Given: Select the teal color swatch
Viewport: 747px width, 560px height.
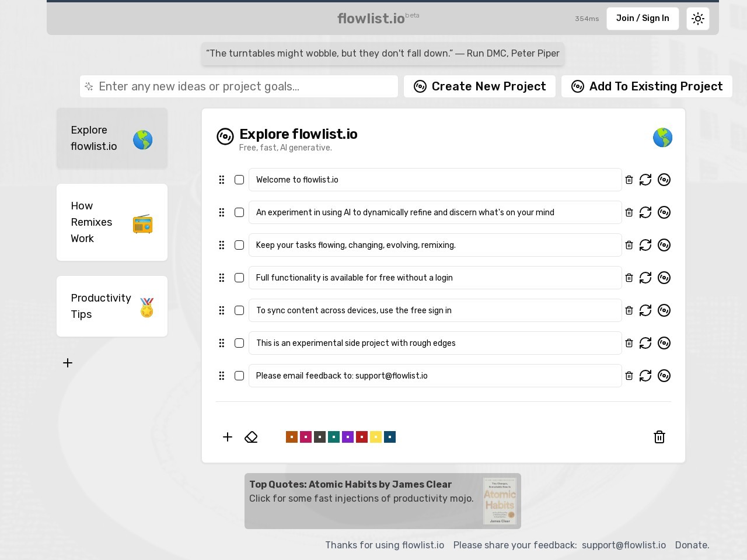Looking at the screenshot, I should point(334,437).
